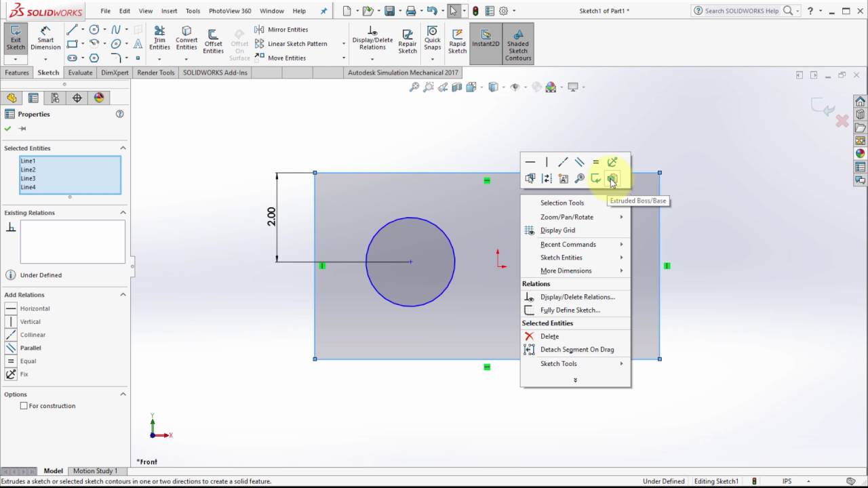Activate the Trim Entities tool
Image resolution: width=868 pixels, height=488 pixels.
(x=159, y=39)
